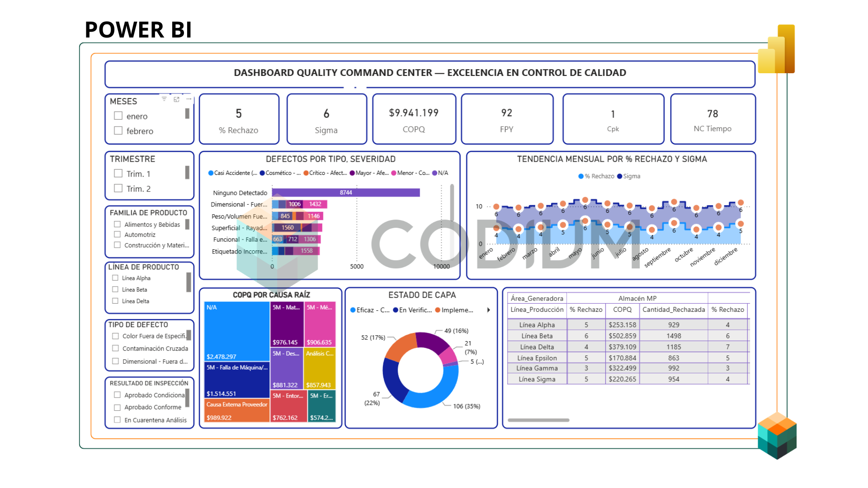Click the % Rechazo legend dot in trend chart
Image resolution: width=868 pixels, height=488 pixels.
[x=581, y=176]
